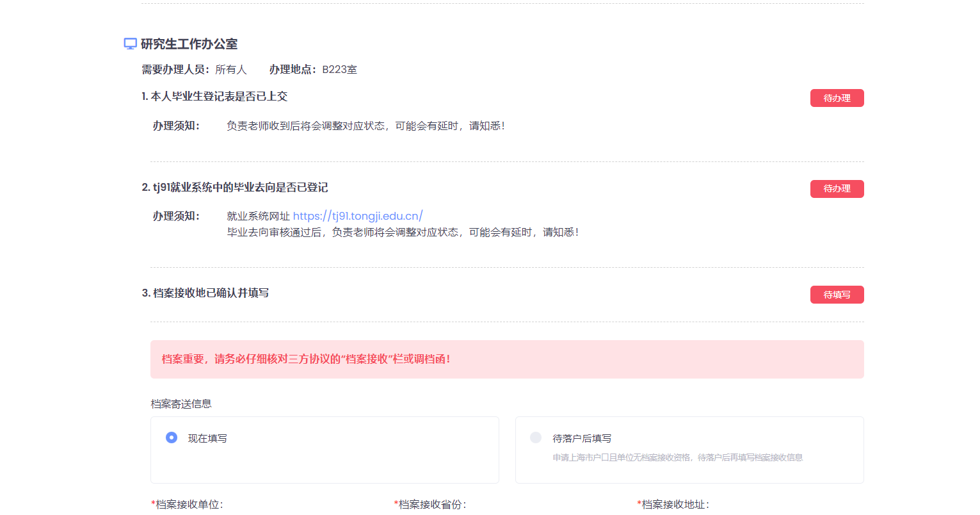Screen dimensions: 980x515
Task: Click 待办理 status for tj91就业系统 item
Action: [837, 189]
